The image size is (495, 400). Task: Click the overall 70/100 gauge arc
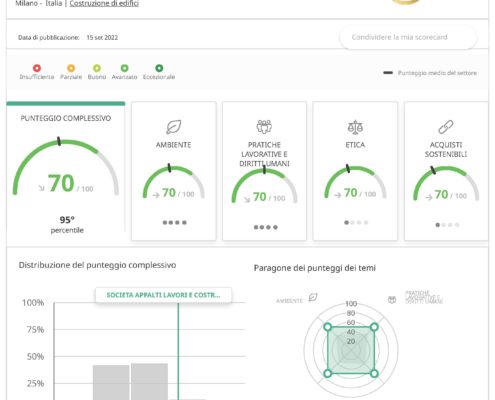pyautogui.click(x=66, y=167)
